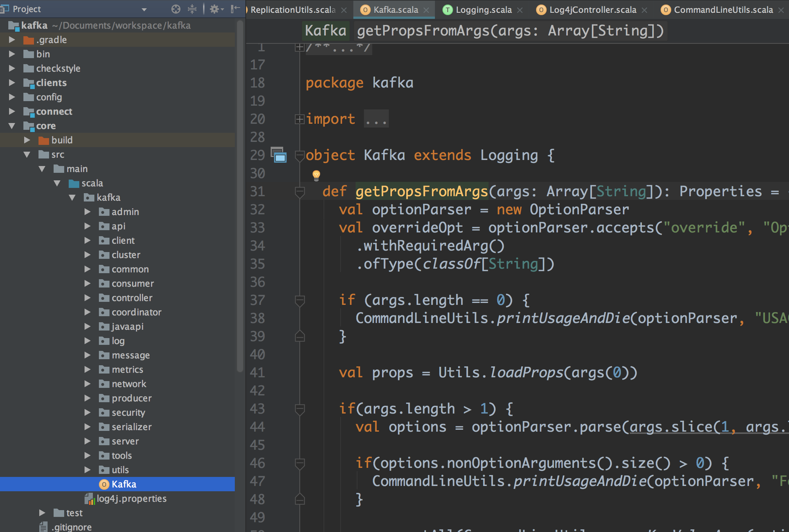
Task: Select the main folder
Action: (117, 169)
